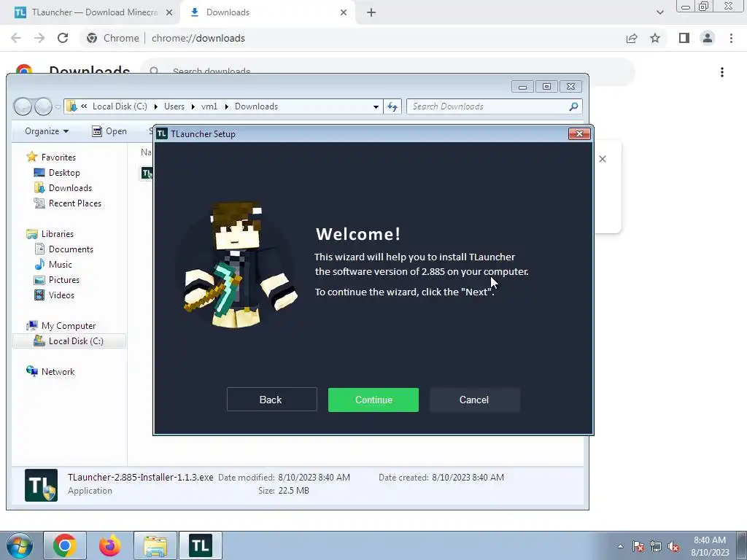
Task: Switch to Downloads Chrome tab
Action: [x=266, y=12]
